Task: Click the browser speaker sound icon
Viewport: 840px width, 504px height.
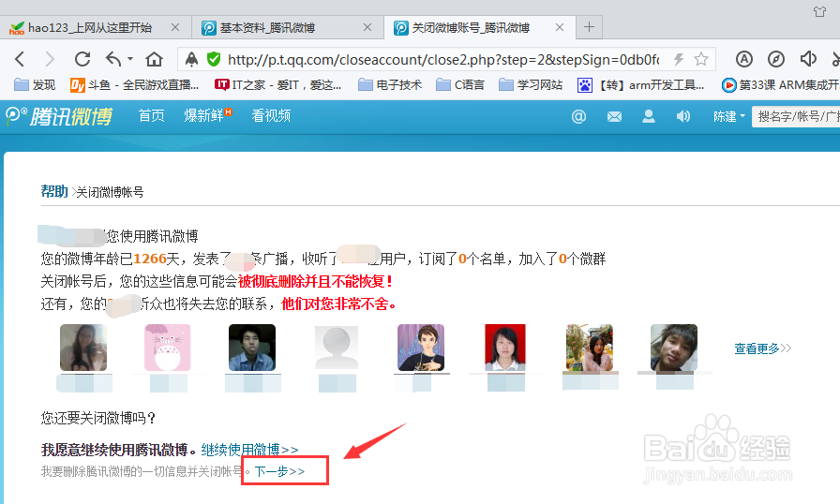Action: coord(808,59)
